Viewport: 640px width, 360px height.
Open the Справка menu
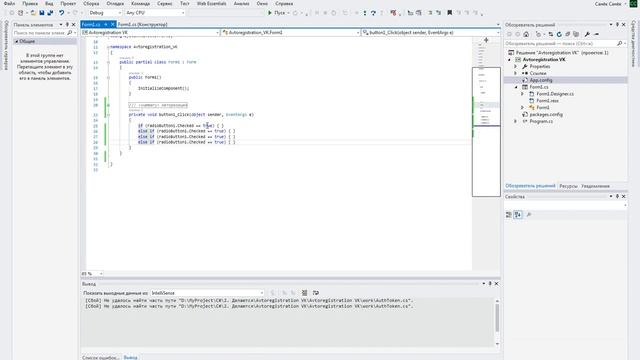click(x=284, y=4)
